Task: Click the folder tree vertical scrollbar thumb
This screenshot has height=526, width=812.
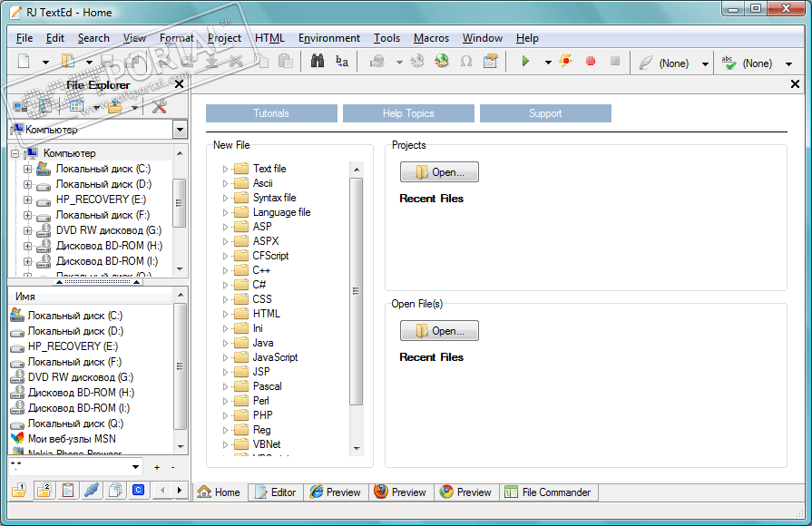Action: [179, 203]
